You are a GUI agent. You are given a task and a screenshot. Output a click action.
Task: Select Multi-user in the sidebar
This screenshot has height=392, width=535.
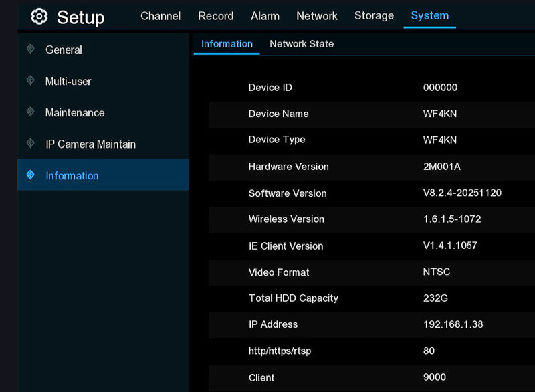click(x=67, y=81)
